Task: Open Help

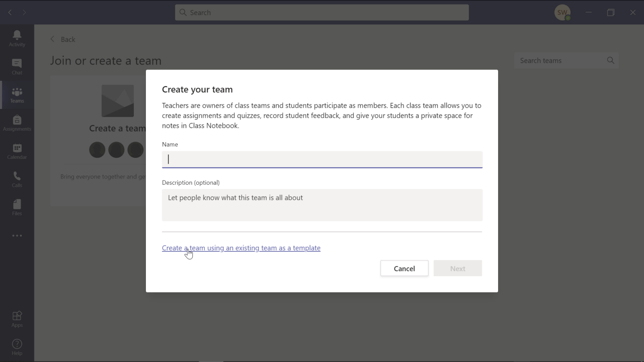Action: tap(17, 346)
